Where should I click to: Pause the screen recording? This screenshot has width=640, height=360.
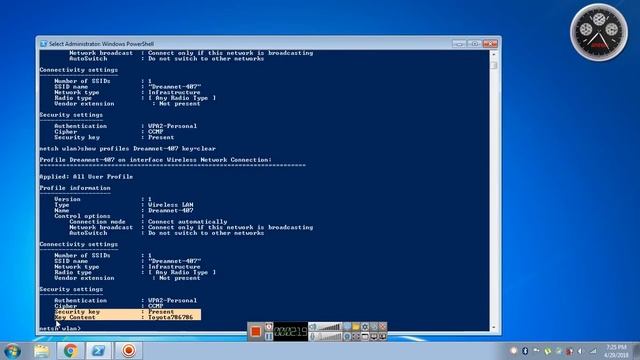(x=269, y=336)
